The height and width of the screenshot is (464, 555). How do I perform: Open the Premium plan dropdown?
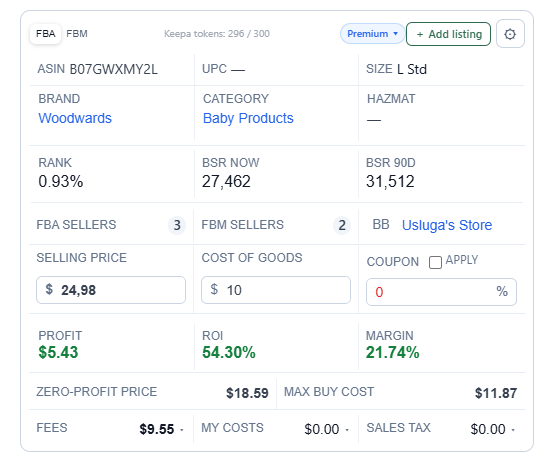(x=372, y=34)
